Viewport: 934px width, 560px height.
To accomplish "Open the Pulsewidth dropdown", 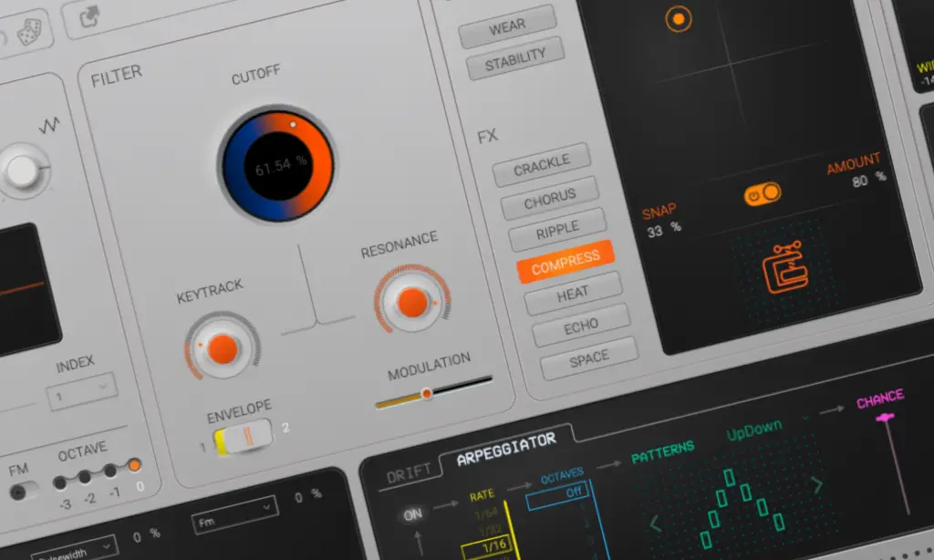I will pos(74,551).
